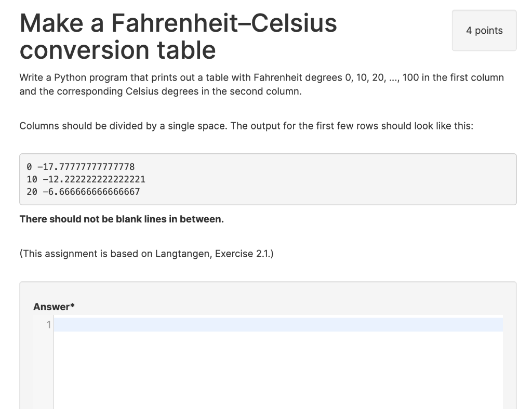Click the Answer* label
The height and width of the screenshot is (409, 532).
tap(54, 307)
